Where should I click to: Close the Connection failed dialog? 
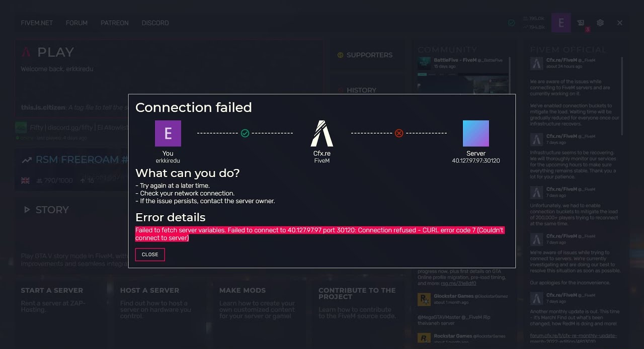150,254
